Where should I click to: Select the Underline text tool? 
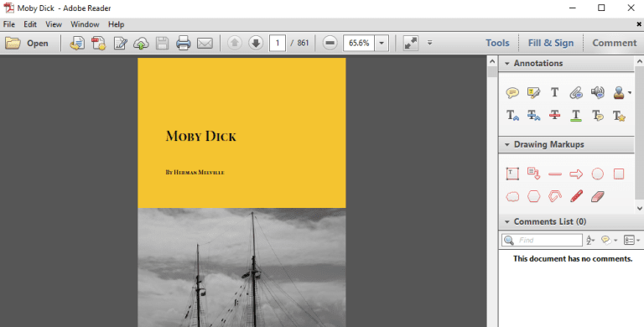tap(576, 116)
